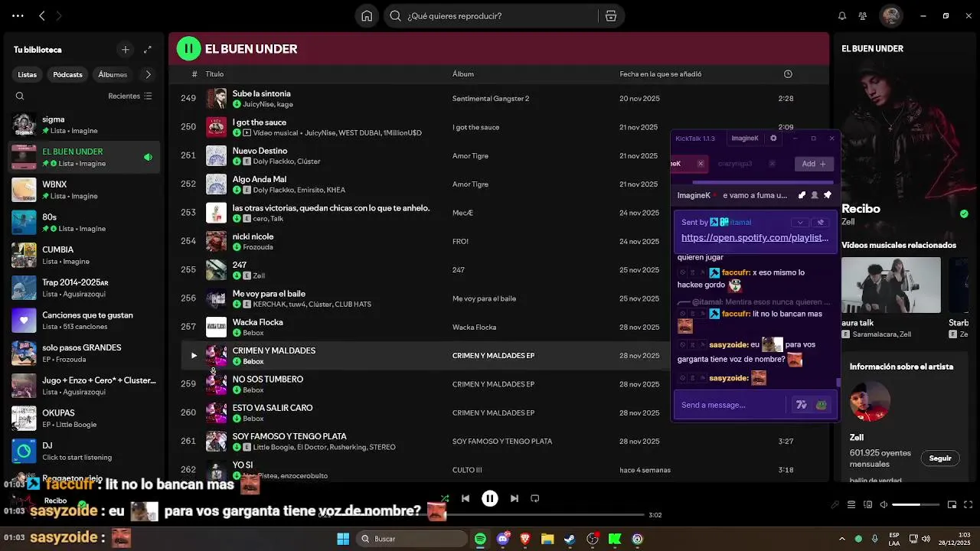Click the Add button in KickTalk
980x551 pixels.
(814, 164)
